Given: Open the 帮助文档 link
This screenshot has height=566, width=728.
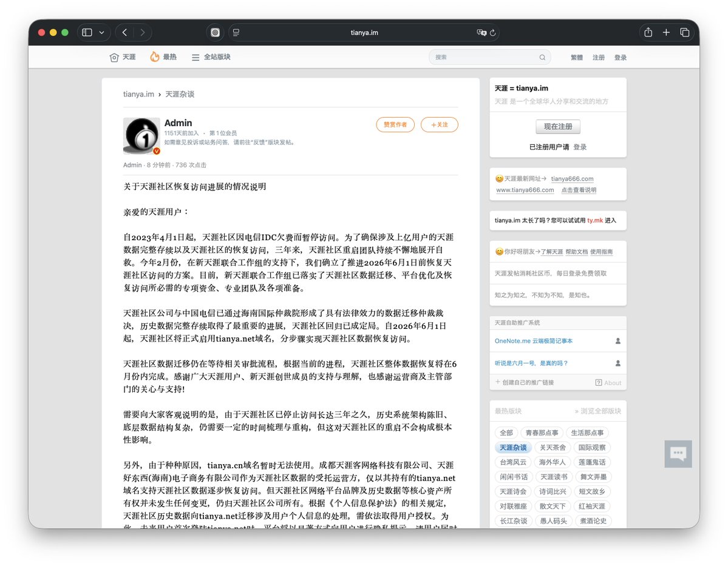Looking at the screenshot, I should pyautogui.click(x=576, y=252).
